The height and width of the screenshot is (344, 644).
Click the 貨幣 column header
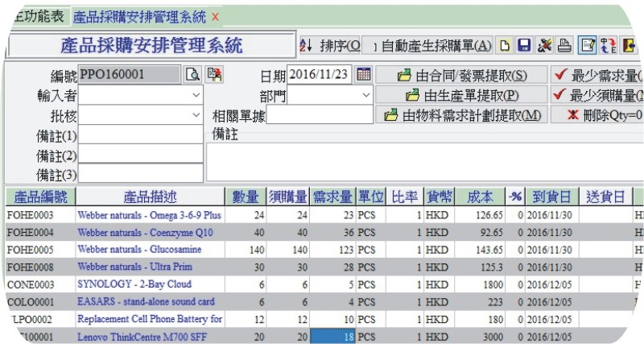(x=439, y=197)
